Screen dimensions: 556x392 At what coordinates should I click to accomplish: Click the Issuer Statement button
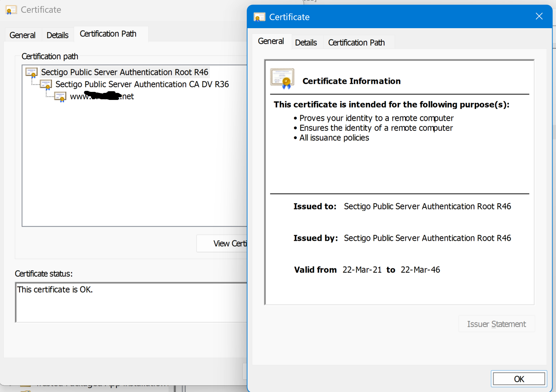coord(496,324)
